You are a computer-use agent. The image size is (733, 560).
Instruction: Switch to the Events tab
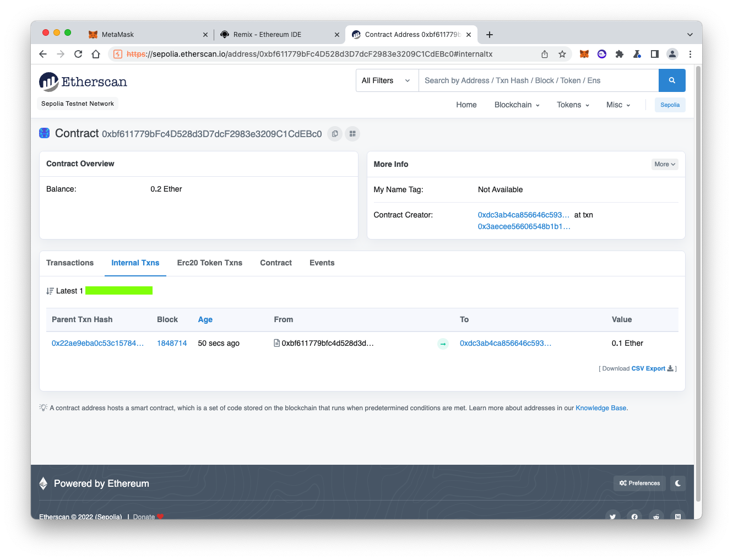[322, 263]
